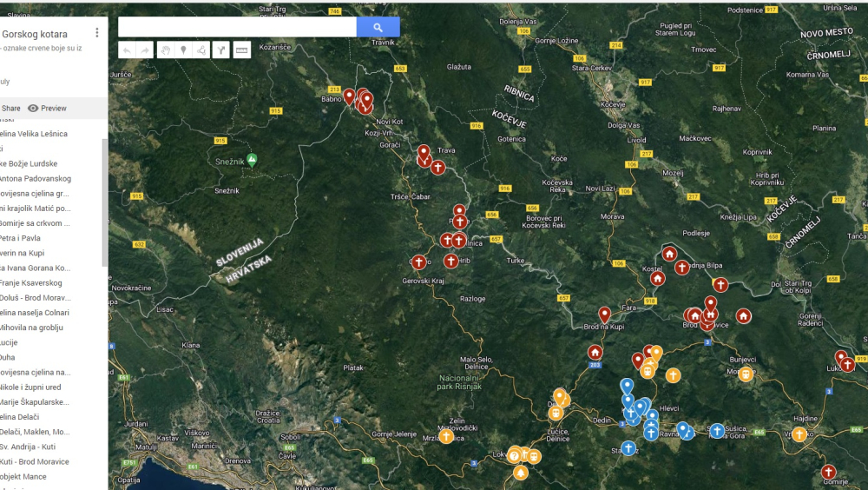The width and height of the screenshot is (868, 490).
Task: Pick the ruler measure distance tool
Action: [x=242, y=50]
